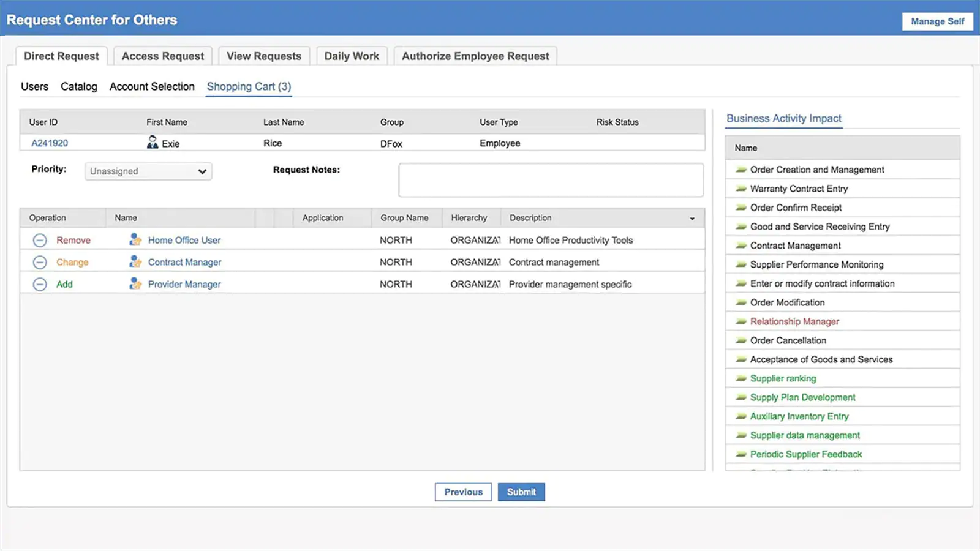Click the icon beside Auxiliary Inventory Entry
This screenshot has width=980, height=551.
(x=741, y=416)
